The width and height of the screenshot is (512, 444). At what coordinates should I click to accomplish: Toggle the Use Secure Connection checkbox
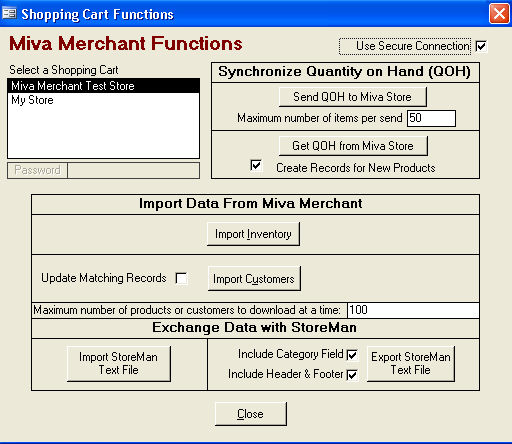point(481,46)
